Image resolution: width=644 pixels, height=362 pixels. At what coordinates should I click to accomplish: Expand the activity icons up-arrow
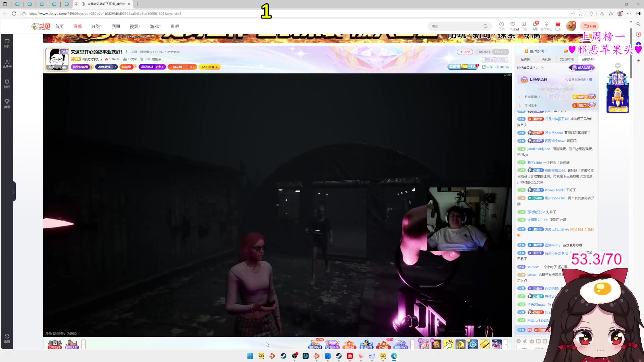pos(412,344)
